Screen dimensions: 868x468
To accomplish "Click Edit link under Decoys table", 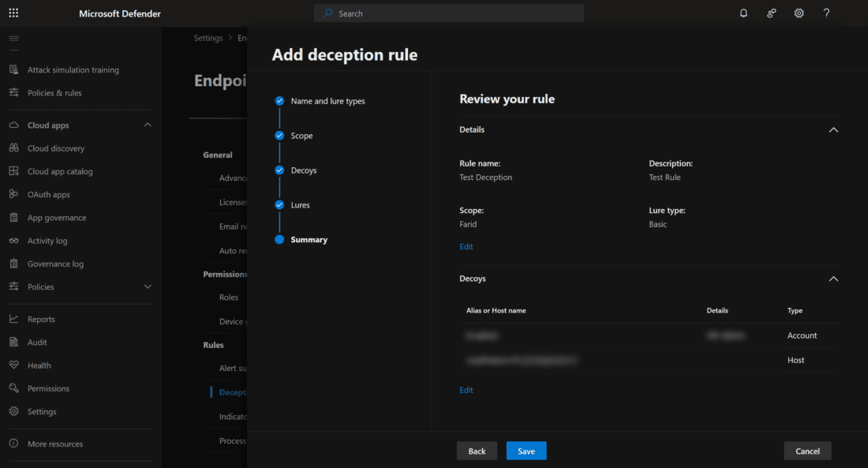I will [466, 390].
